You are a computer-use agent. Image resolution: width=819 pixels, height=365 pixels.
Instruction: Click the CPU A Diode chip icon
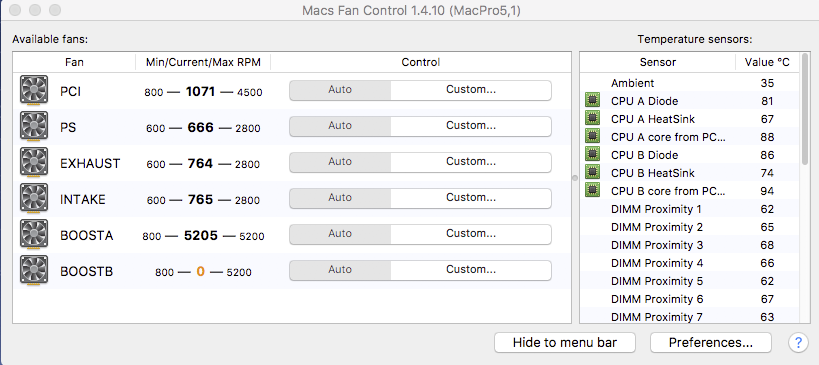tap(592, 100)
